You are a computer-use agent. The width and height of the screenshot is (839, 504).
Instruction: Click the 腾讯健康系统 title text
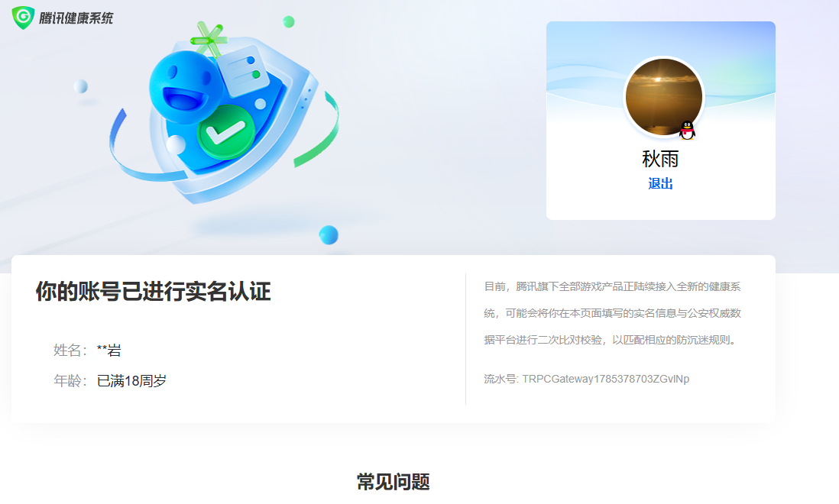tap(76, 18)
